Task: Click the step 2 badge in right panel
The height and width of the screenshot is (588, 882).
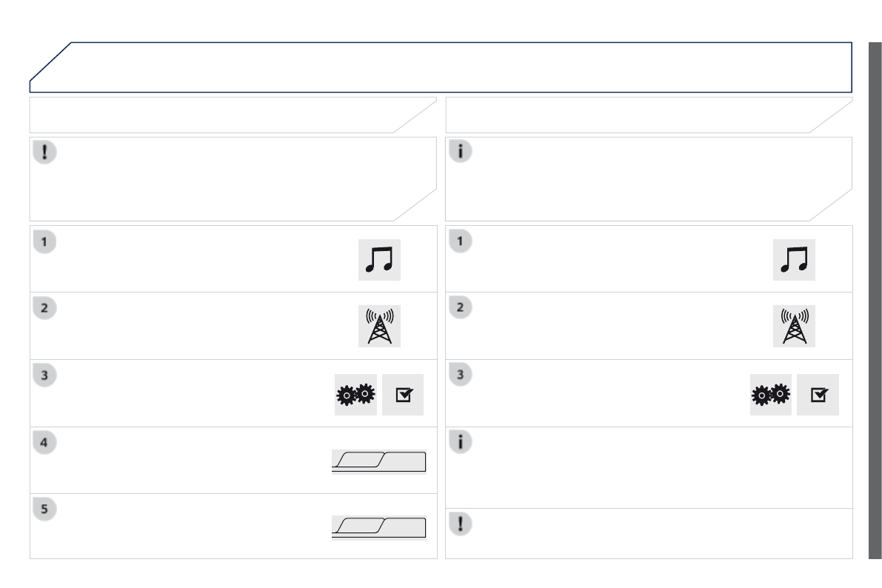Action: 461,309
